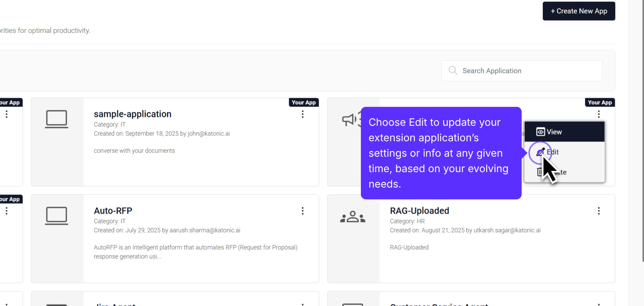
Task: Click the magnifier icon in the search bar
Action: pyautogui.click(x=453, y=70)
